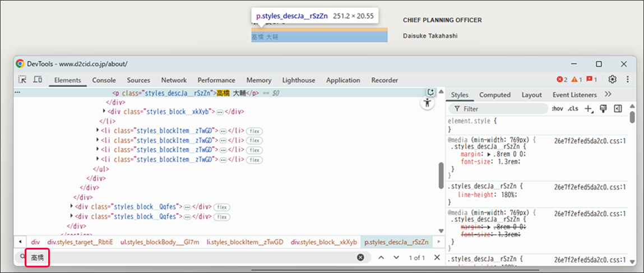Select the Event Listeners sidebar tab
This screenshot has width=644, height=273.
coord(574,95)
